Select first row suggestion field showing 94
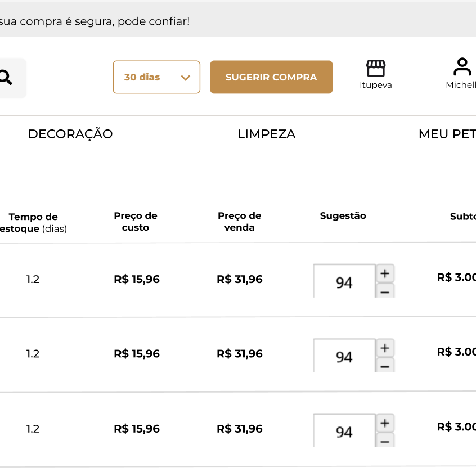Viewport: 476px width, 476px height. [x=344, y=281]
